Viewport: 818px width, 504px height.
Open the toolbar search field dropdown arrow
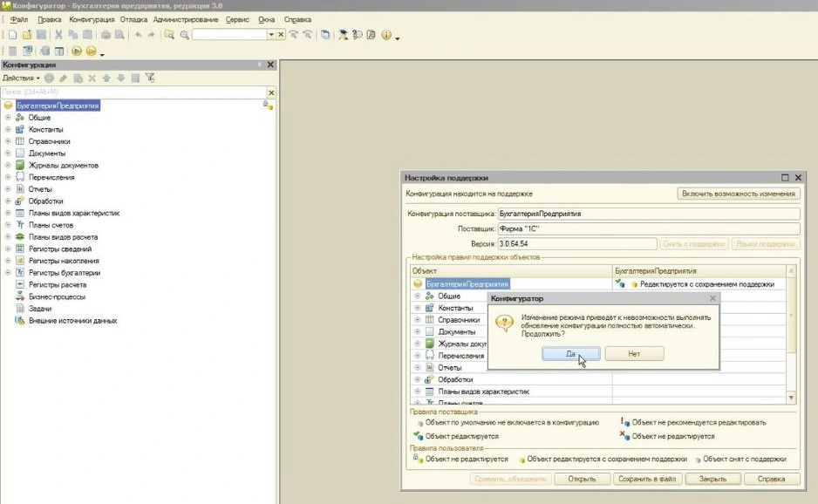270,35
